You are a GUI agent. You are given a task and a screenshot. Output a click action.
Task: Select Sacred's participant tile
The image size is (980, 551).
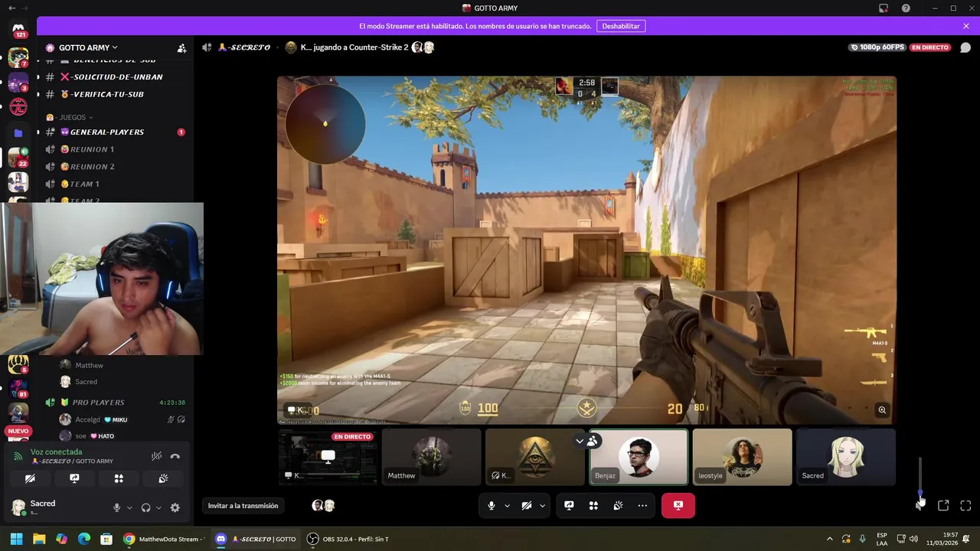point(845,457)
